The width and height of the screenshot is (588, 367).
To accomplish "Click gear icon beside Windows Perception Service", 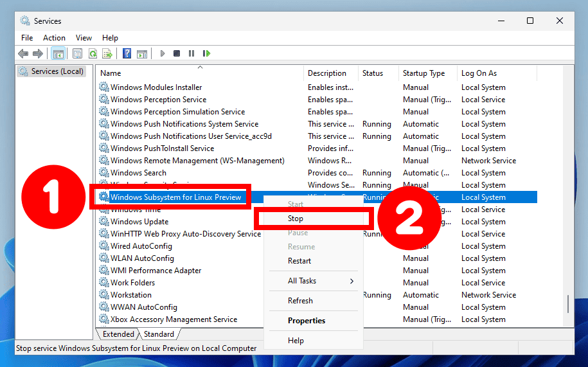I will tap(104, 100).
